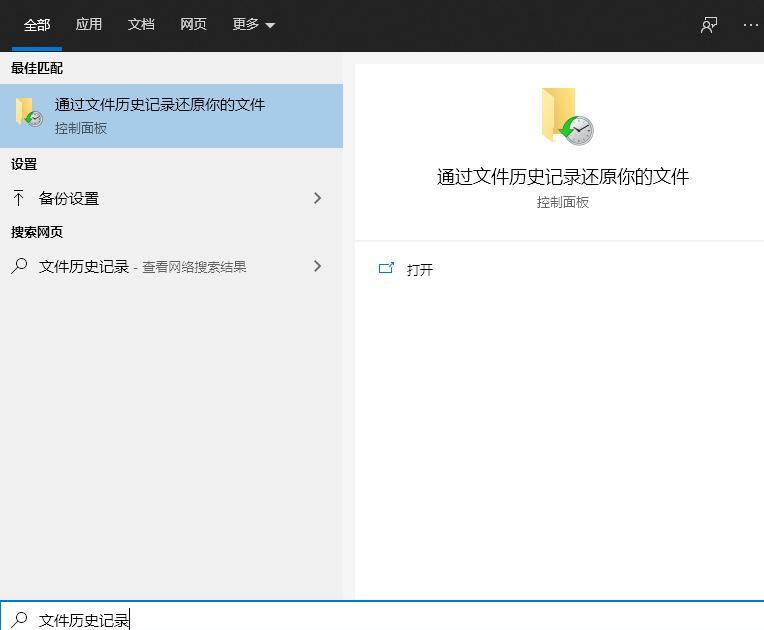Switch to the 应用 tab
Image resolution: width=764 pixels, height=630 pixels.
(89, 24)
